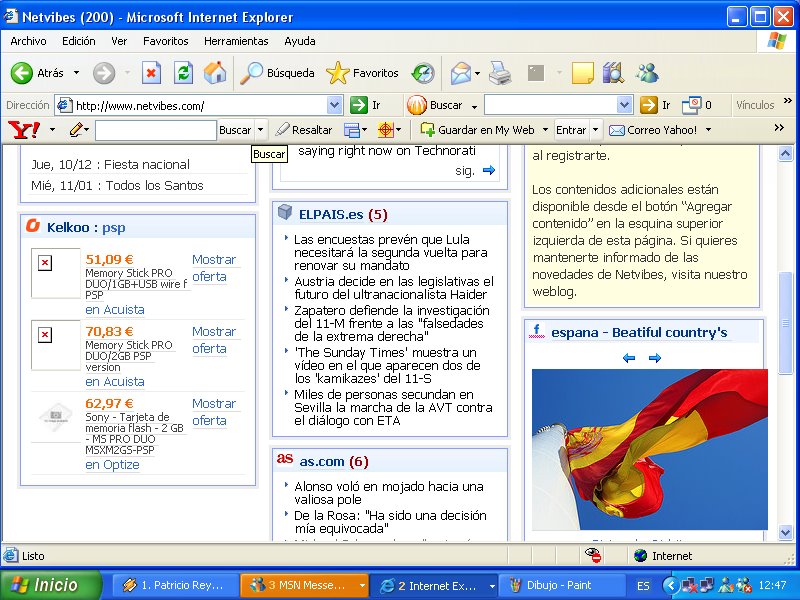
Task: Click the ELPAIS.es widget cube icon
Action: [285, 212]
